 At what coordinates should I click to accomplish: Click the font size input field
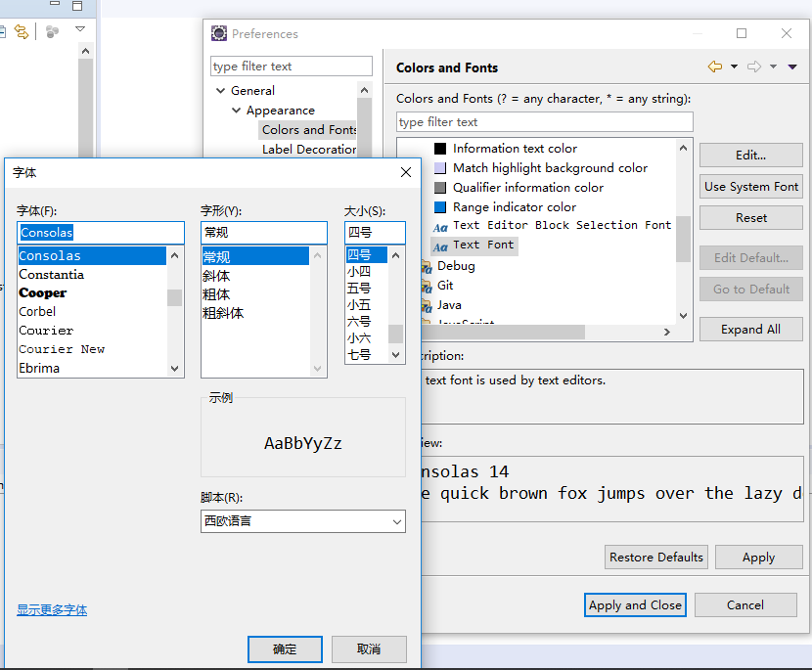coord(375,233)
